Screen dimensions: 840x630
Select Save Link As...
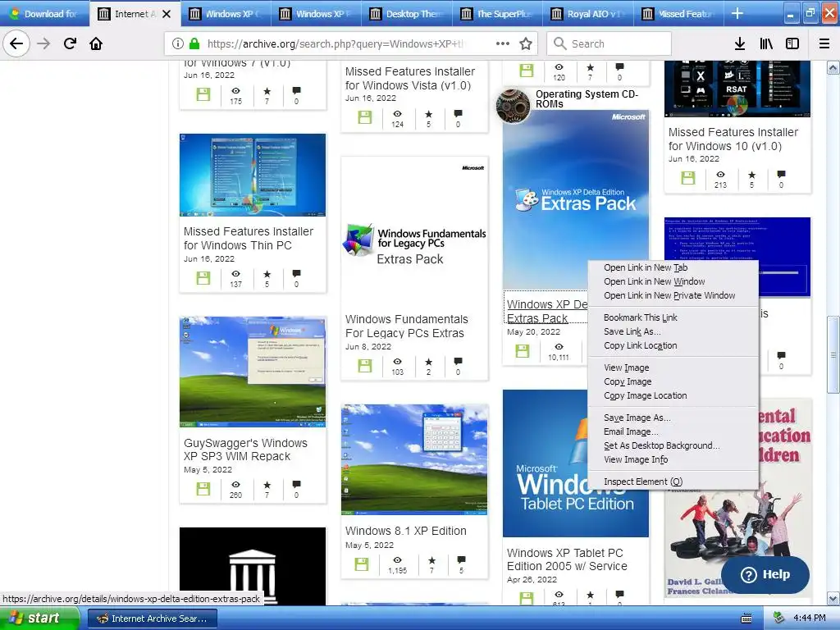[673, 331]
